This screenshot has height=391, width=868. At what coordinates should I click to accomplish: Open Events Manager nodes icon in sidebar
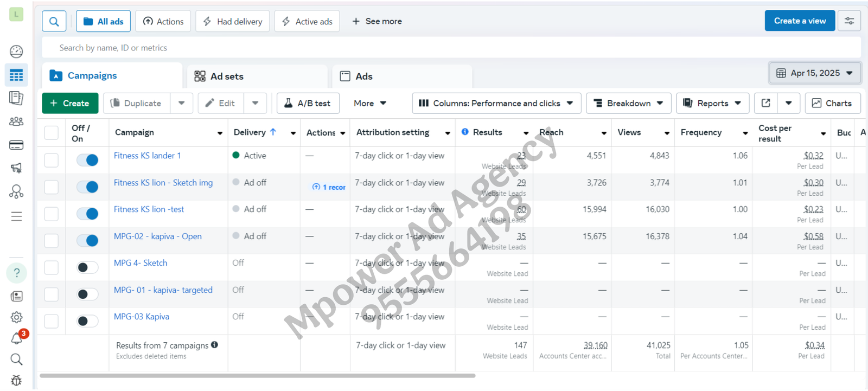16,191
